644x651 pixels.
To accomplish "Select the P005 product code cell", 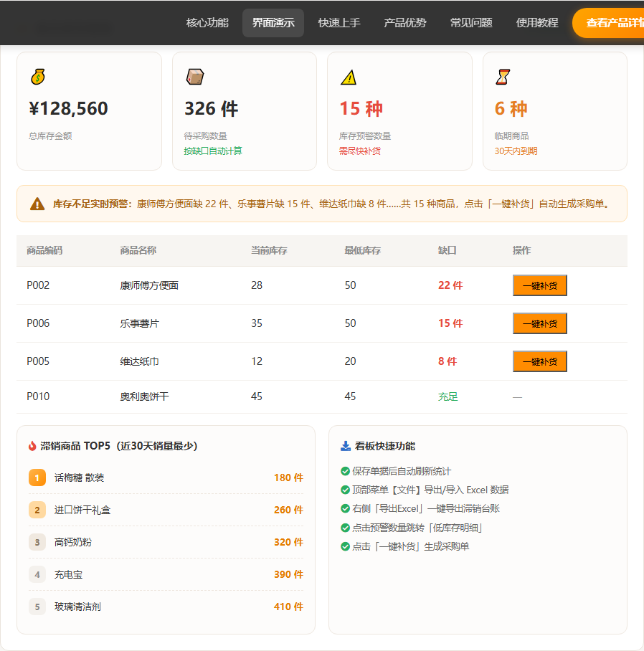I will pyautogui.click(x=38, y=361).
